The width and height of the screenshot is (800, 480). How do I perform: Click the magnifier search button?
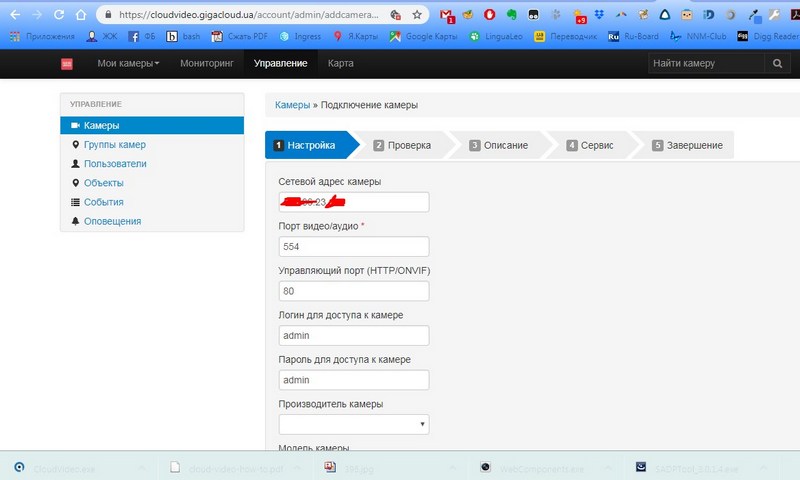tap(777, 63)
